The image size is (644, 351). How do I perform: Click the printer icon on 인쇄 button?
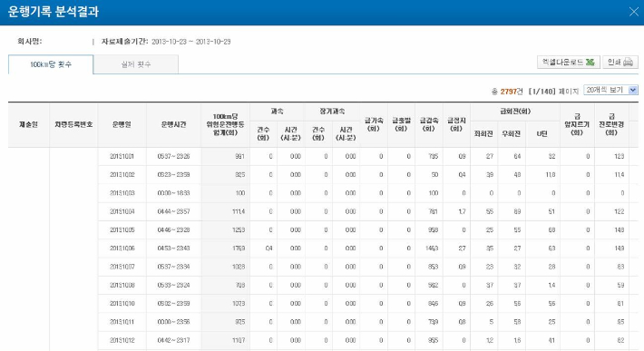click(629, 62)
